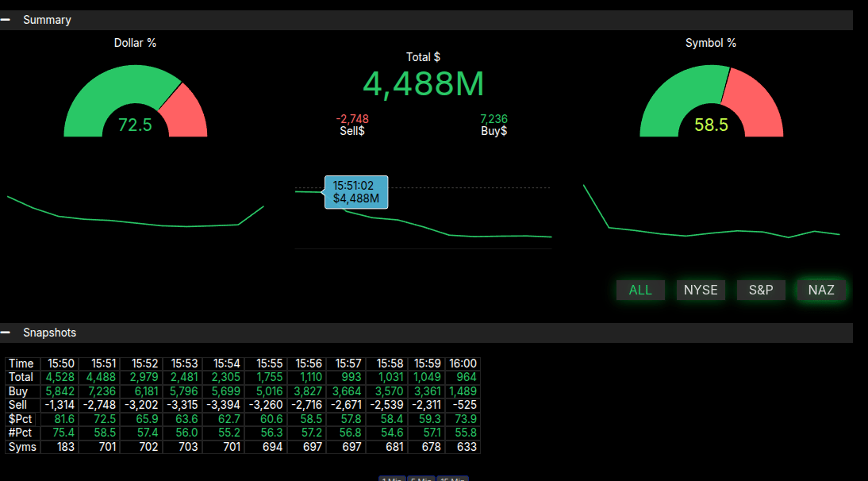
Task: Click the 1 Min interval button
Action: click(x=392, y=479)
